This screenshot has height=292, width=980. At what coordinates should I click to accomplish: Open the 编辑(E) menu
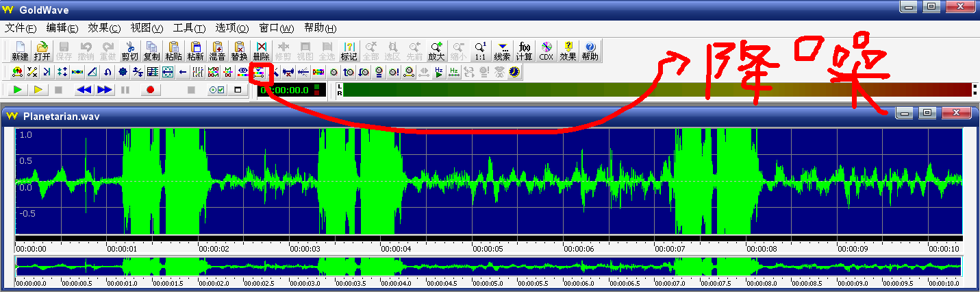(x=62, y=28)
